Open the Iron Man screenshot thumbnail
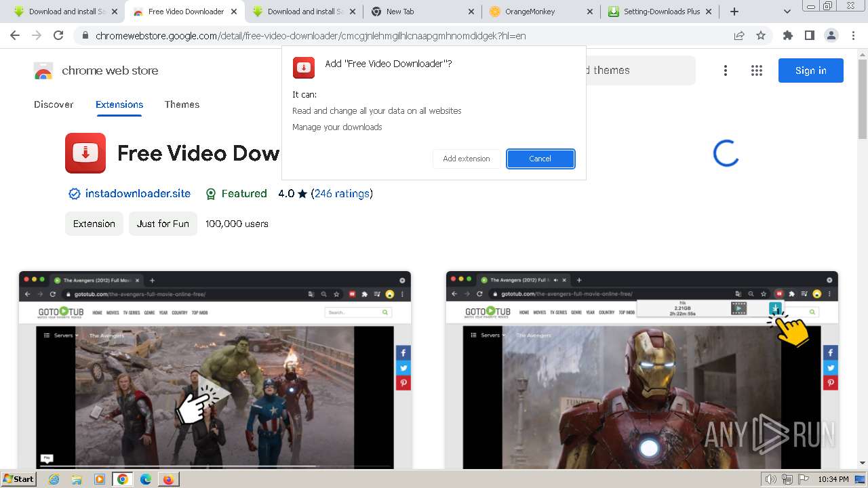 [x=642, y=370]
